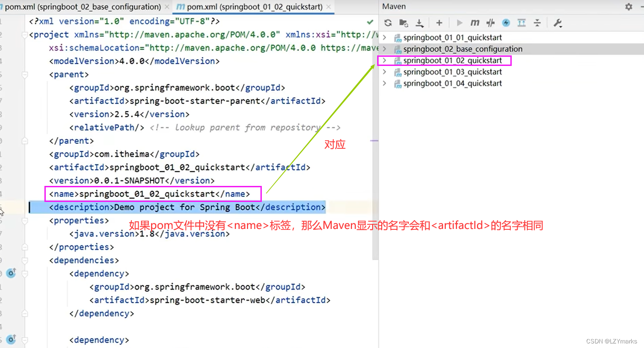Click artifactId springboot_01_02_quickstart line
The image size is (644, 348).
point(179,167)
